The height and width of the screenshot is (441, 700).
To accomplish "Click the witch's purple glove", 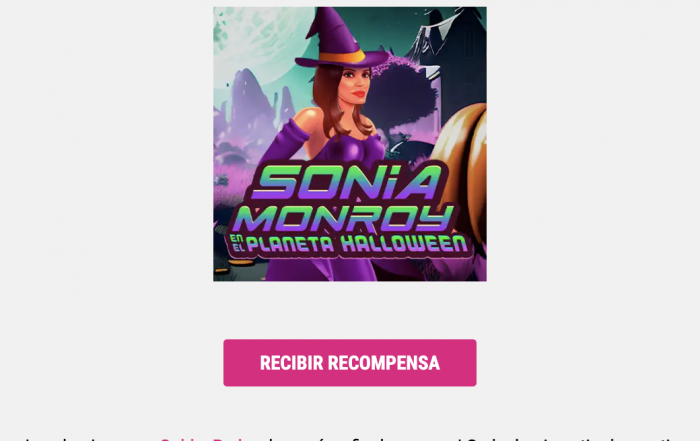I will [280, 145].
